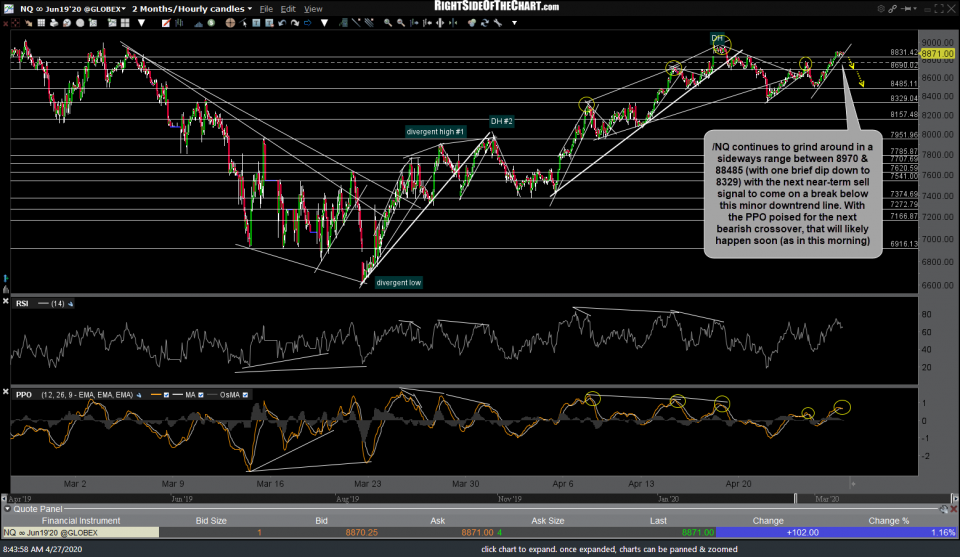Click the undo arrow toolbar icon
Viewport: 960px width, 557px height.
[282, 23]
